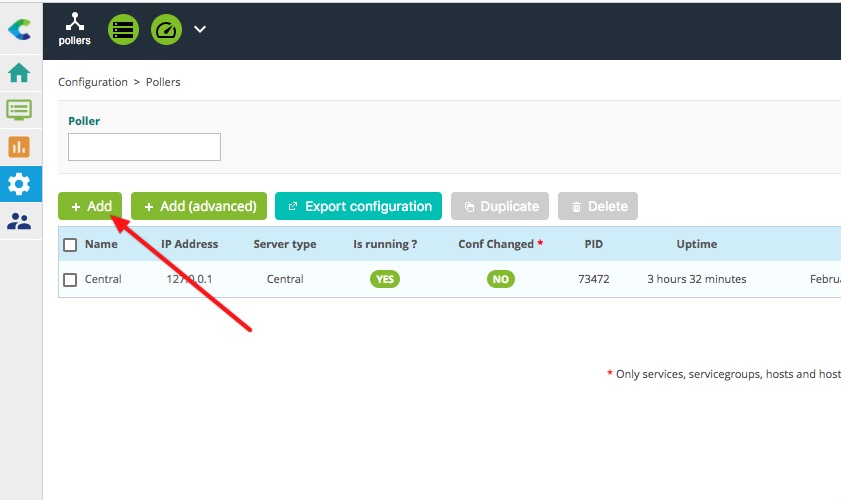Screen dimensions: 841x500
Task: Open the Central poller link
Action: tap(103, 279)
